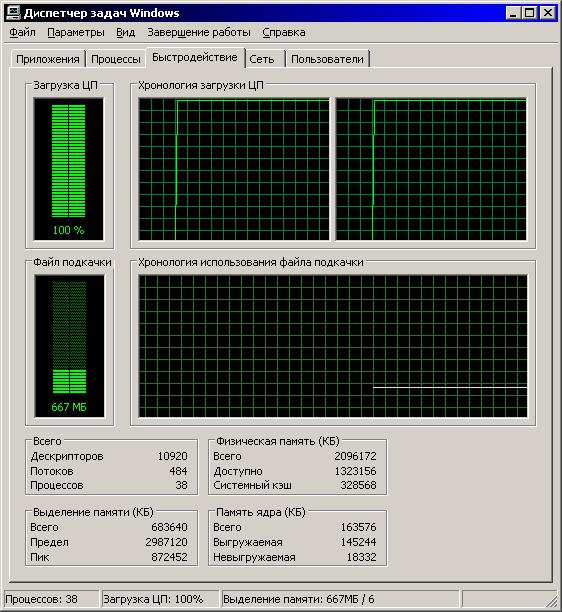
Task: Click the Дескрипторов value 10920
Action: click(173, 456)
